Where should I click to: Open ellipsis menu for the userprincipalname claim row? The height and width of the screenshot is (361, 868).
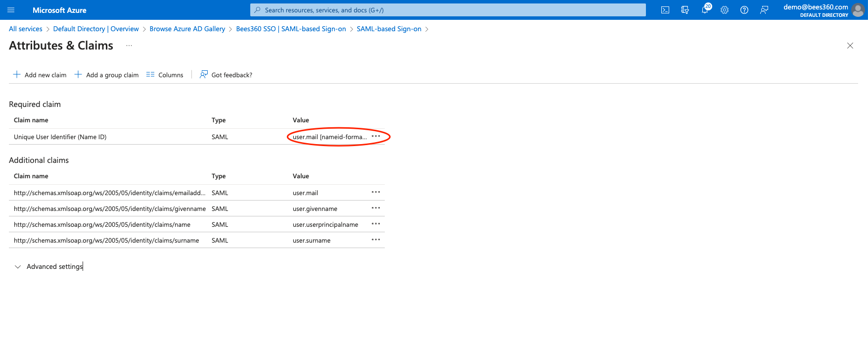tap(376, 224)
